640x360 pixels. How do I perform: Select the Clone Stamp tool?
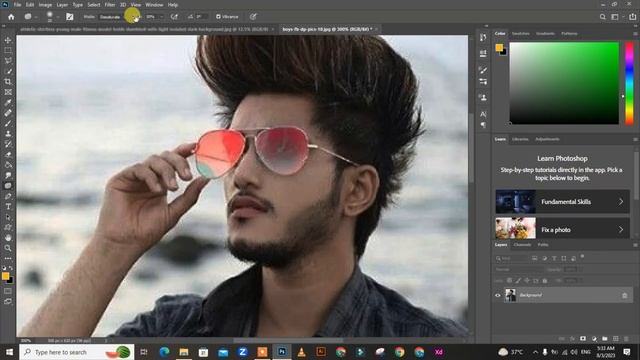pos(8,133)
